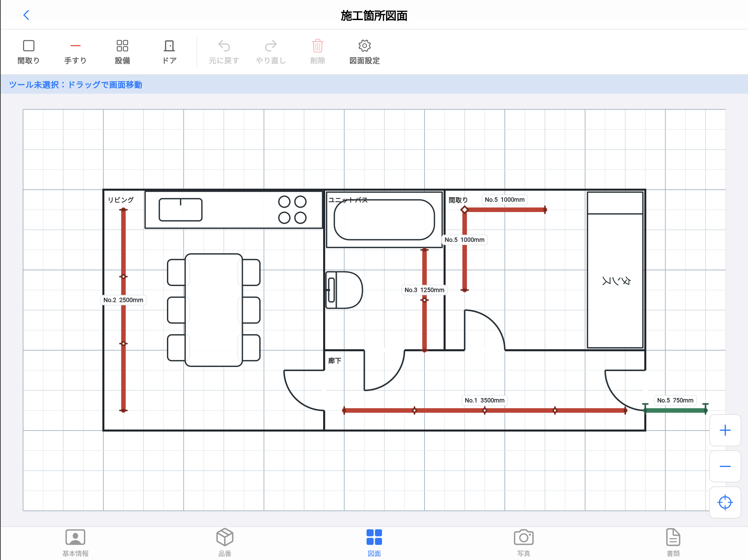748x560 pixels.
Task: Click the ユニットバス room label
Action: coord(348,200)
